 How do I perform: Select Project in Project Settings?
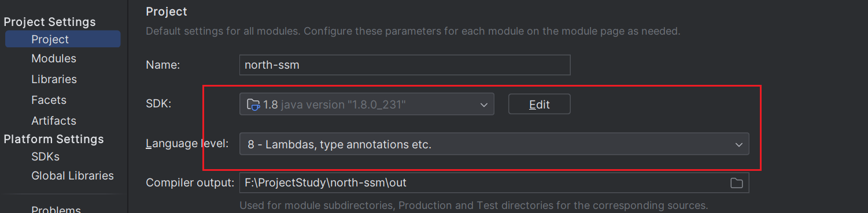pyautogui.click(x=63, y=39)
